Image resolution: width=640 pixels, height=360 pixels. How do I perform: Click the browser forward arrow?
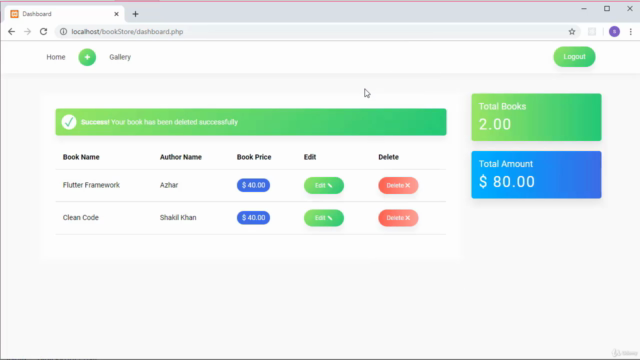pyautogui.click(x=27, y=31)
